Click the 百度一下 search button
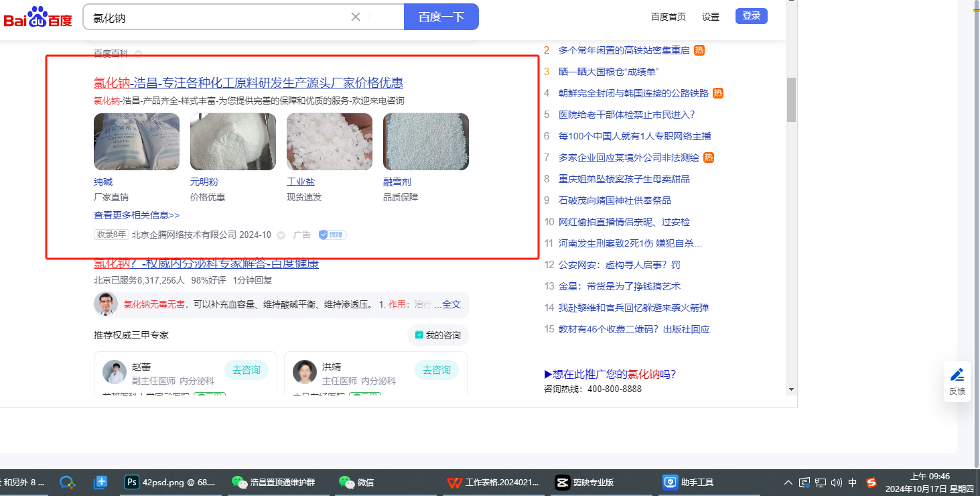Screen dimensions: 980x496 (x=441, y=17)
